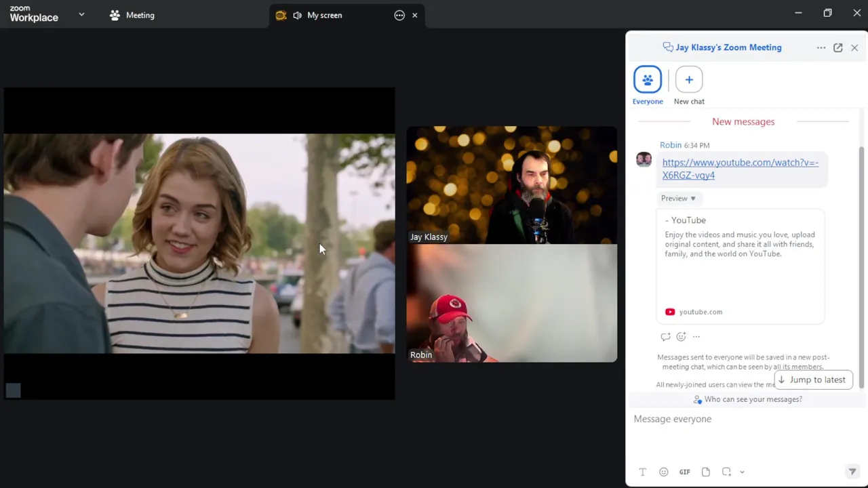This screenshot has height=488, width=868.
Task: Collapse the link Preview dropdown
Action: [x=678, y=198]
